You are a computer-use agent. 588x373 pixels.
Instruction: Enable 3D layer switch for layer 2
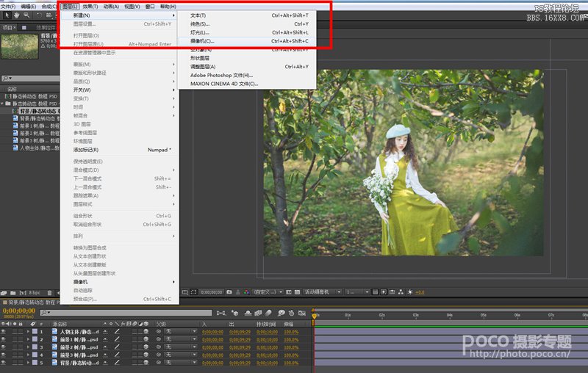coord(146,339)
